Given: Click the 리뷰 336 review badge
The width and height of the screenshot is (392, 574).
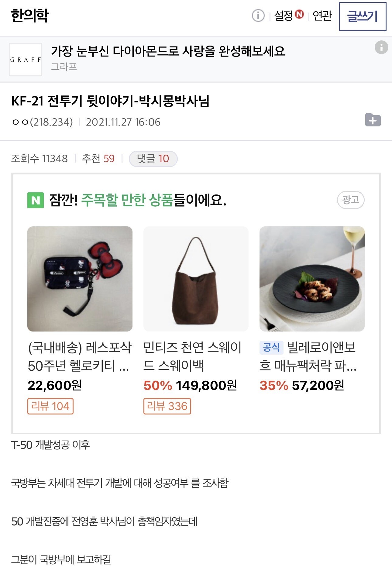Looking at the screenshot, I should click(x=167, y=406).
